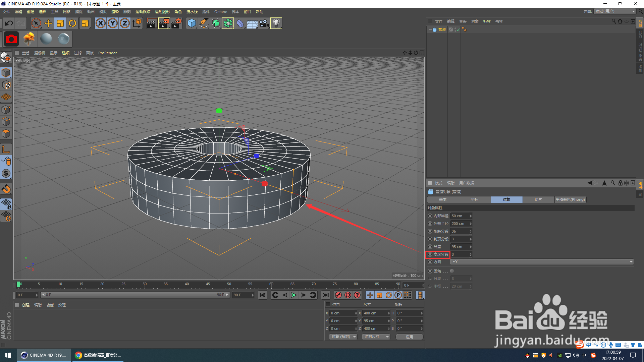The width and height of the screenshot is (644, 362).
Task: Click the 应用 apply button
Action: coord(409,337)
